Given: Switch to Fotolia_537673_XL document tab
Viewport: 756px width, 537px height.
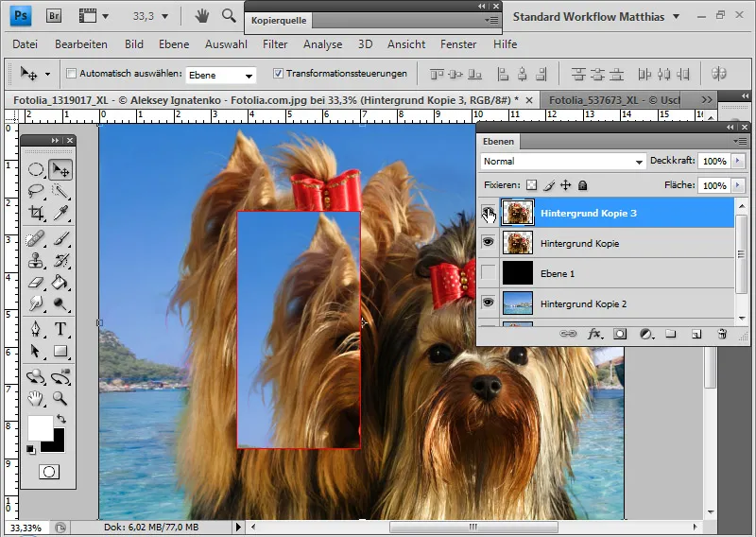Looking at the screenshot, I should (614, 100).
